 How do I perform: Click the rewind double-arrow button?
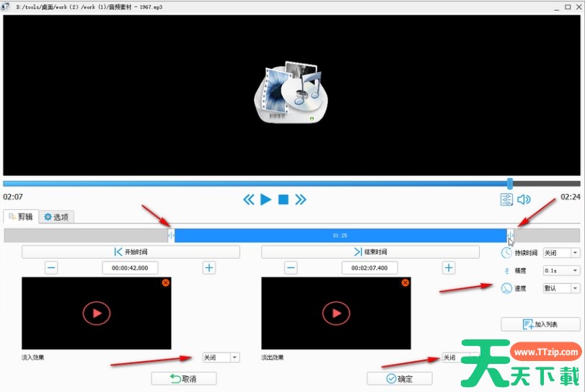248,200
